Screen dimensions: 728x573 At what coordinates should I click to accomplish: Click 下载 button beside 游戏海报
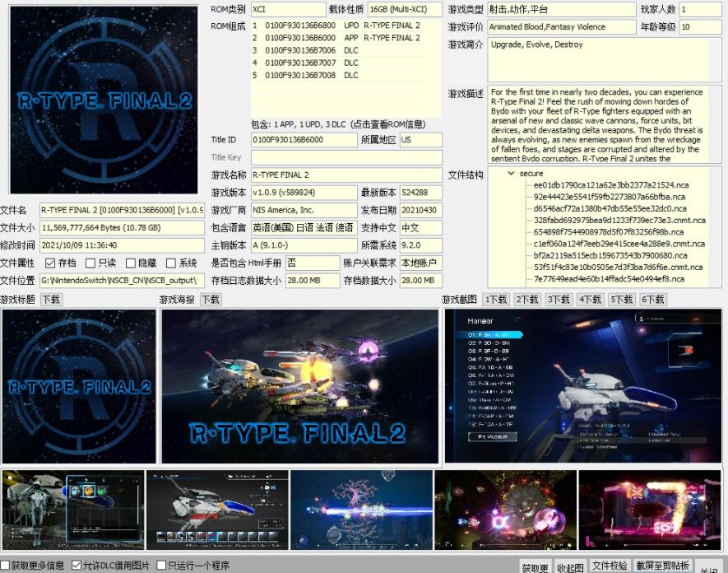pos(211,300)
